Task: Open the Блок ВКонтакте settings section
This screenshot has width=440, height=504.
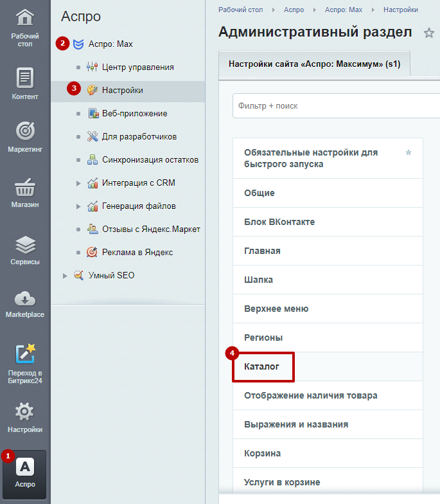Action: click(328, 222)
